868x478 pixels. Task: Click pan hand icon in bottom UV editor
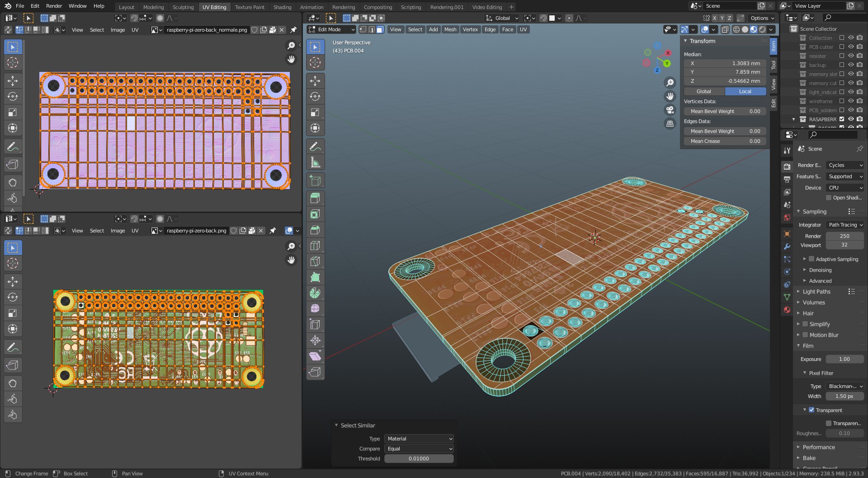tap(291, 260)
